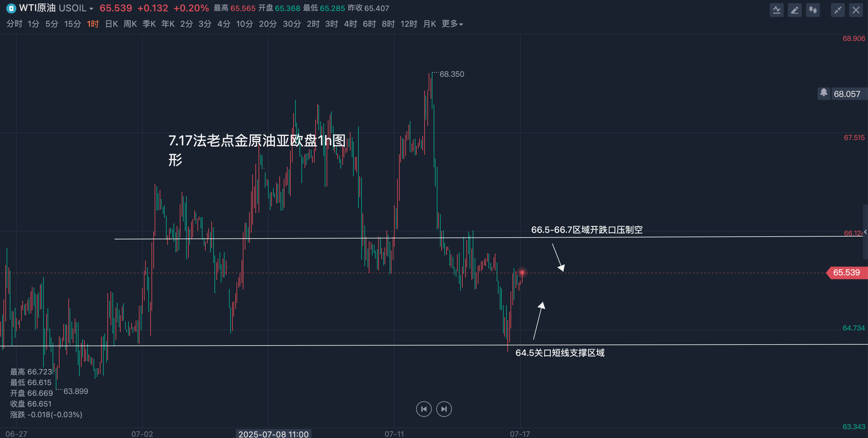The height and width of the screenshot is (438, 868).
Task: Select the chart title text 7.17法老点金原油亚欧盘1h图形
Action: click(x=257, y=150)
